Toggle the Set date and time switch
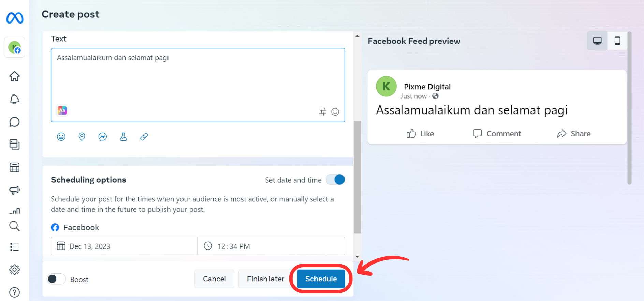 (x=335, y=180)
